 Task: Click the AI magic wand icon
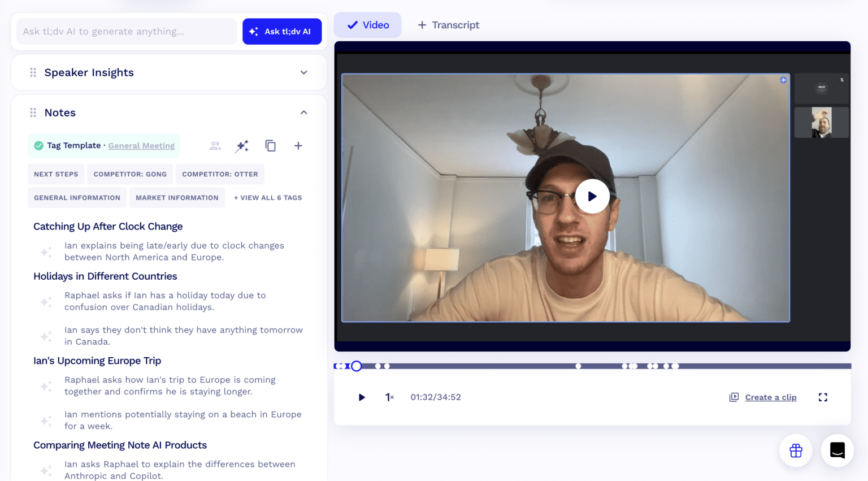242,145
